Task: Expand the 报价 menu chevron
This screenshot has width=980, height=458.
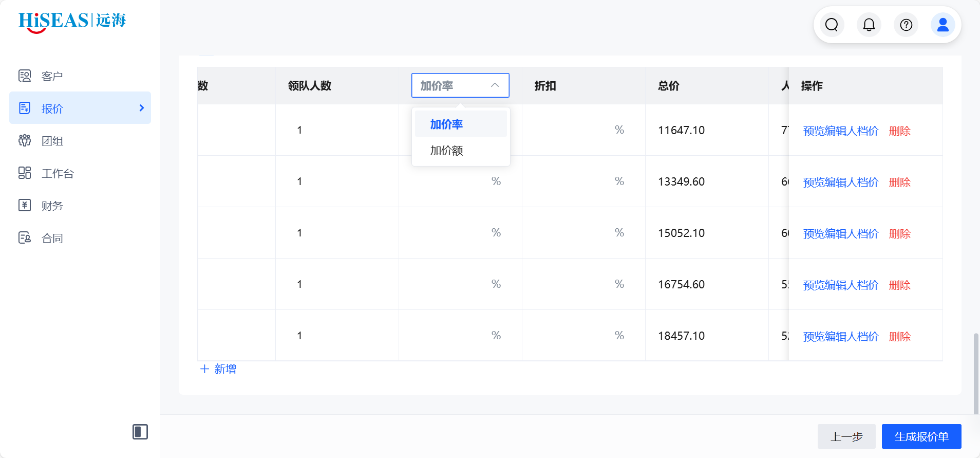Action: [142, 108]
